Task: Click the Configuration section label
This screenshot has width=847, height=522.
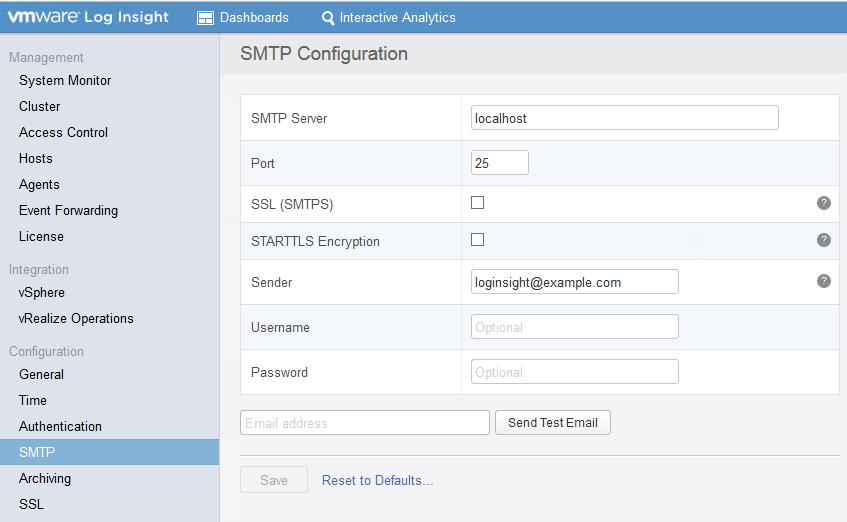Action: (x=46, y=351)
